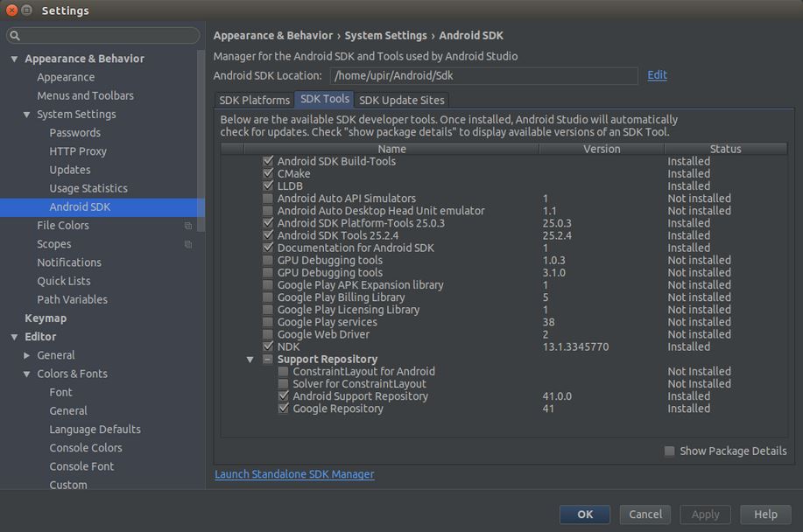Toggle Support Repository group checkbox

[268, 359]
